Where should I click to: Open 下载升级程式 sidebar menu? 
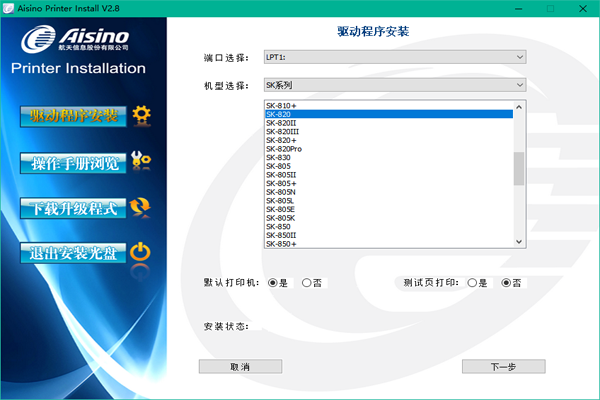tap(73, 208)
